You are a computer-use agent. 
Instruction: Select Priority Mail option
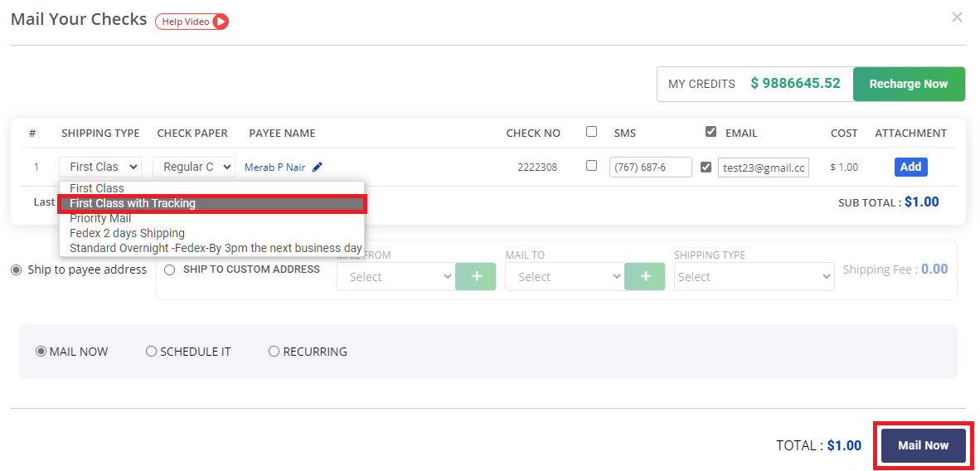click(212, 218)
